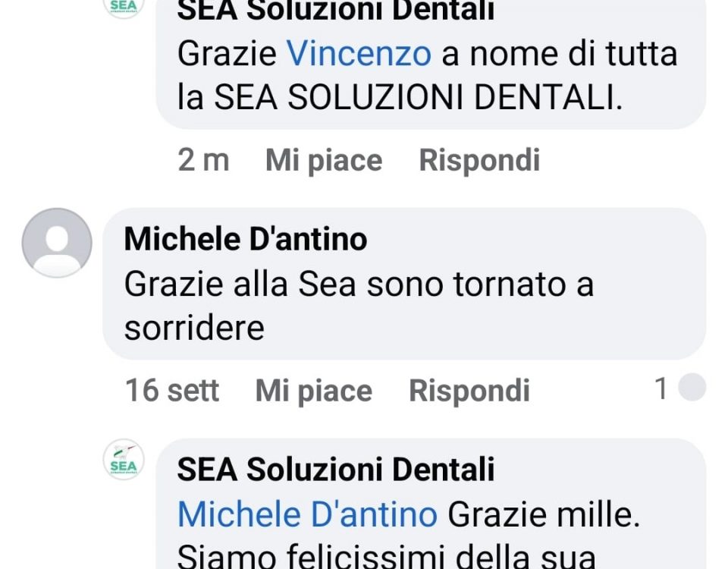The height and width of the screenshot is (569, 728).
Task: Click 'Mi piace' under Michele D'antino's comment
Action: coord(314,390)
